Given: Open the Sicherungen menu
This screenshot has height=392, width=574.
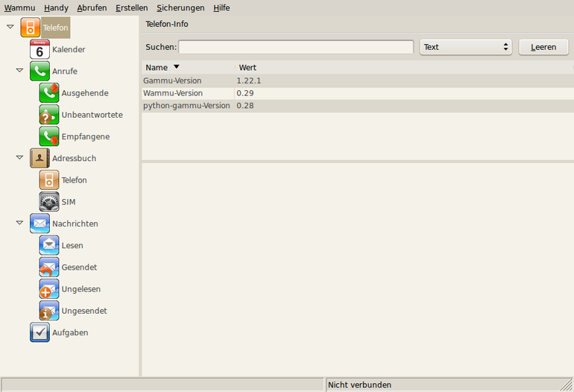Looking at the screenshot, I should pyautogui.click(x=180, y=7).
